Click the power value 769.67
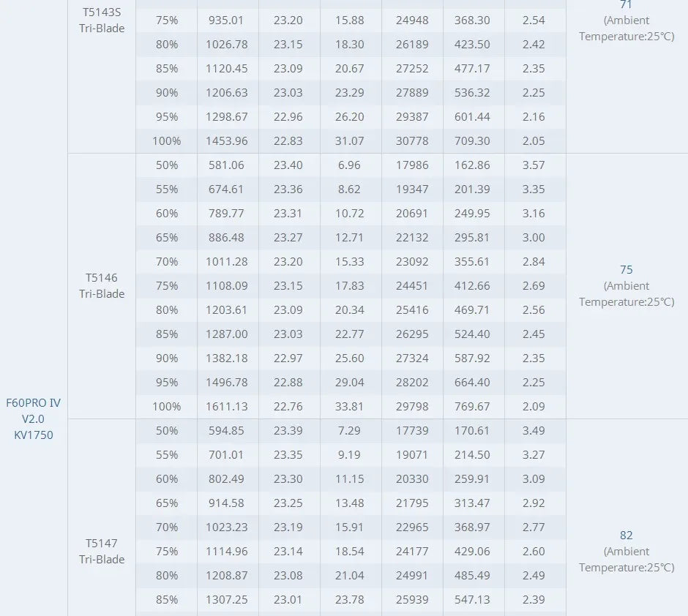Screen dimensions: 688x616 472,406
